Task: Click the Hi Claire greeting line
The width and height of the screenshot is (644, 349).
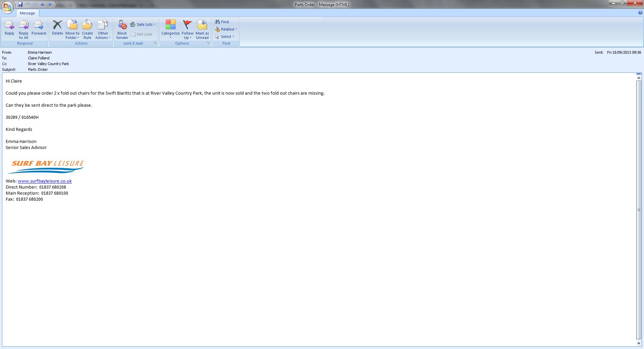Action: tap(14, 81)
